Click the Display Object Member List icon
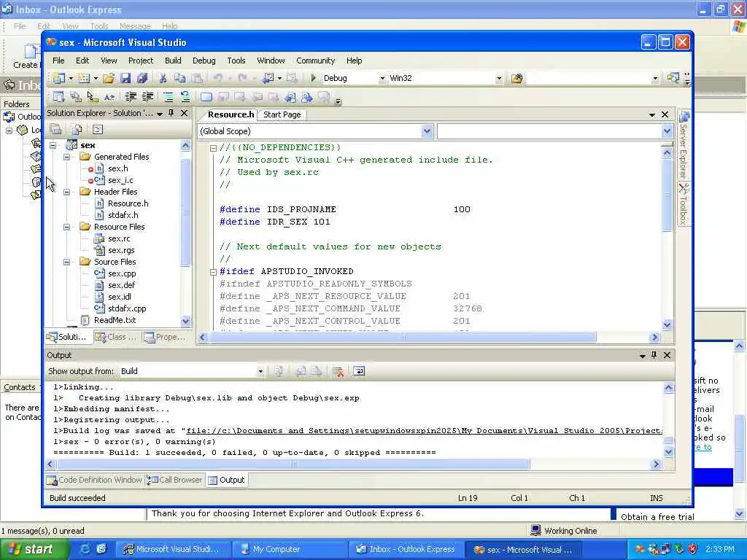This screenshot has width=747, height=560. [x=58, y=97]
